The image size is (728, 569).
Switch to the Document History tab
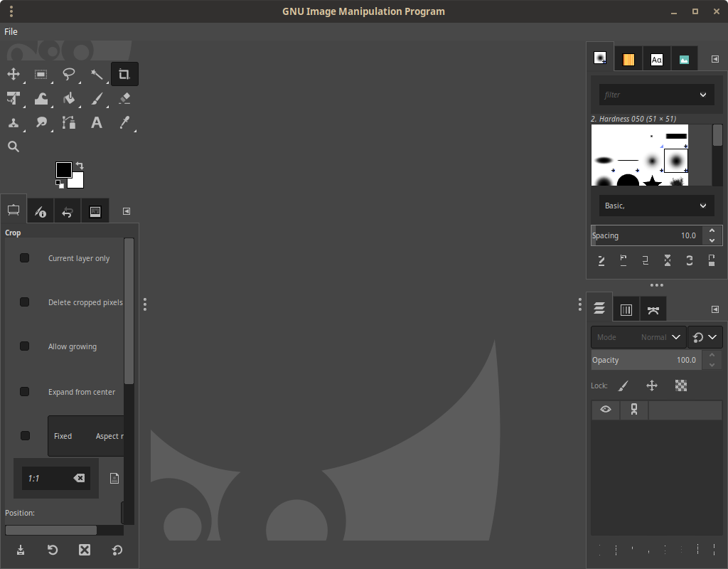(x=684, y=60)
